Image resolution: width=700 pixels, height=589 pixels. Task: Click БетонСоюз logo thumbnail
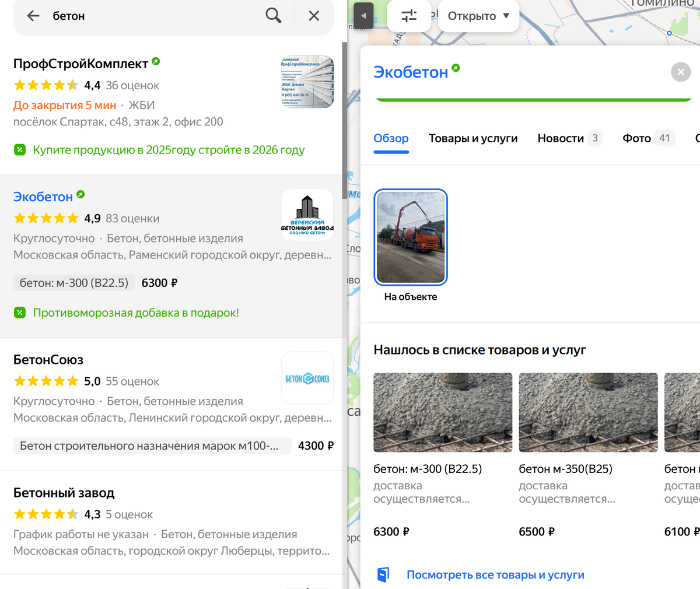coord(307,378)
